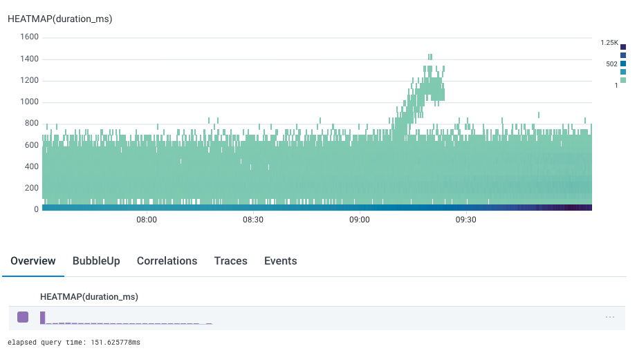The height and width of the screenshot is (364, 637).
Task: Click the heatmap latency spike near 1400
Action: pos(430,57)
